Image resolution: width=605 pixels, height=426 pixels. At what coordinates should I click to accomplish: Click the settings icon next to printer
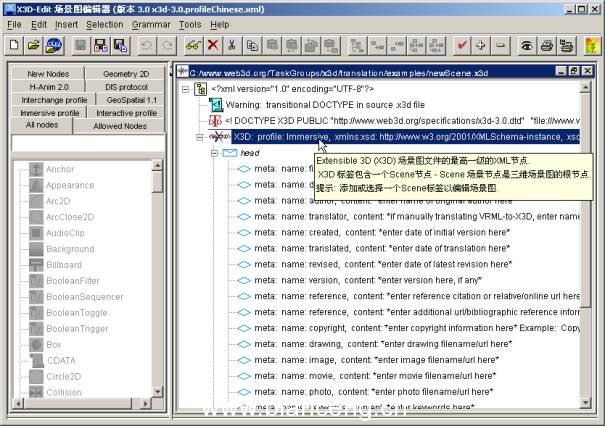click(x=566, y=46)
